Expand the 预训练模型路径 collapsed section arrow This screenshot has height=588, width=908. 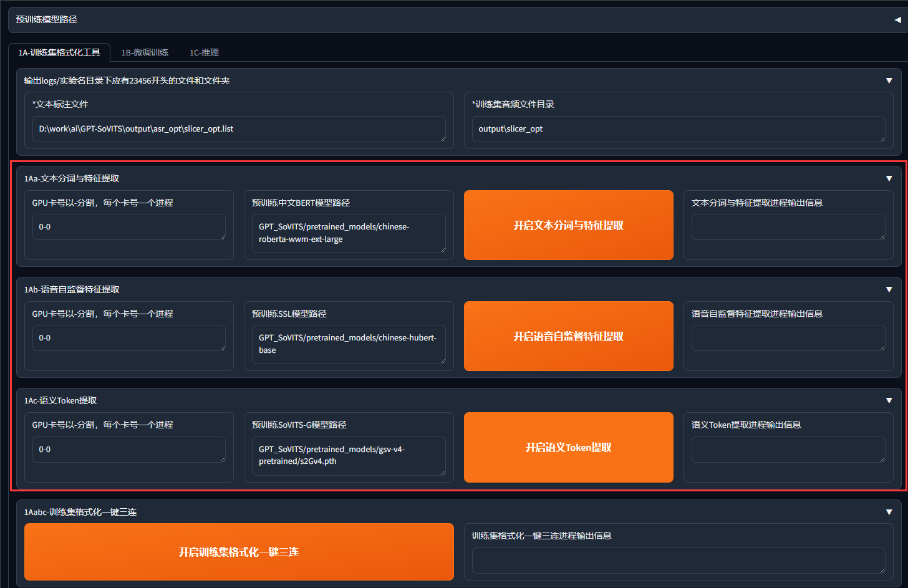[897, 20]
